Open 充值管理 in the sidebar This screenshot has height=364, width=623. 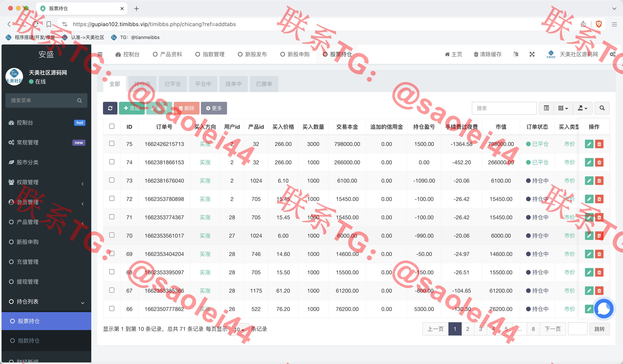[46, 262]
